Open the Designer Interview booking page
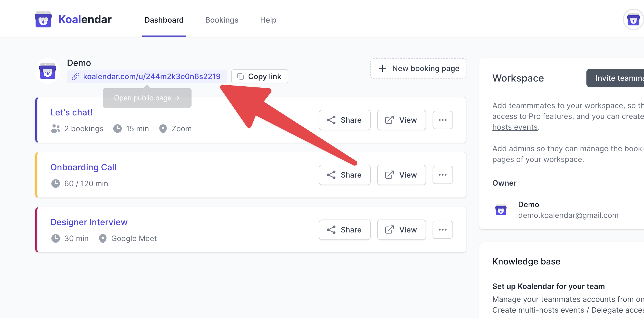The image size is (644, 318). (89, 222)
